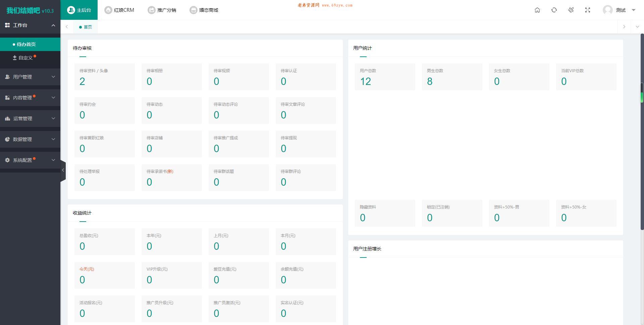Click the 用户管理 person icon
The width and height of the screenshot is (644, 325).
[x=7, y=77]
